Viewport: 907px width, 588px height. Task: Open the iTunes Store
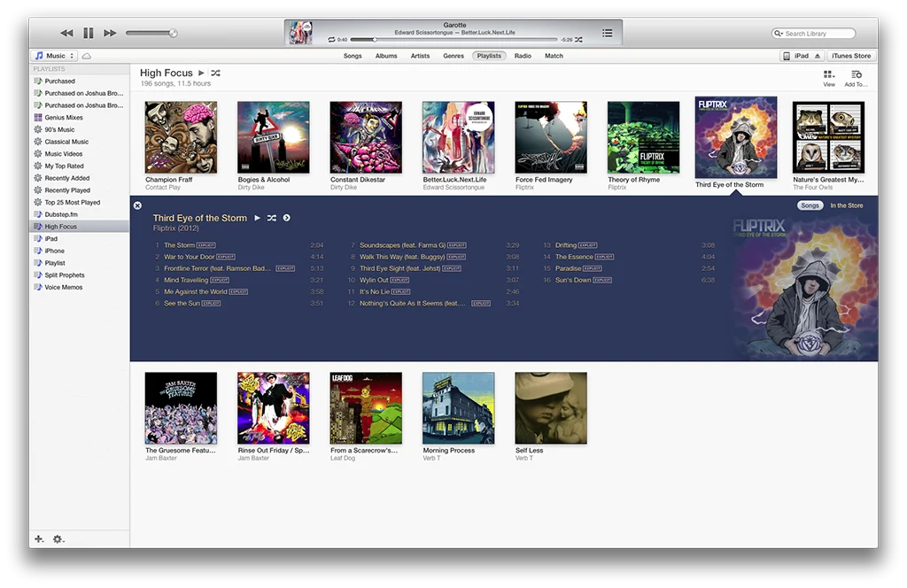851,56
